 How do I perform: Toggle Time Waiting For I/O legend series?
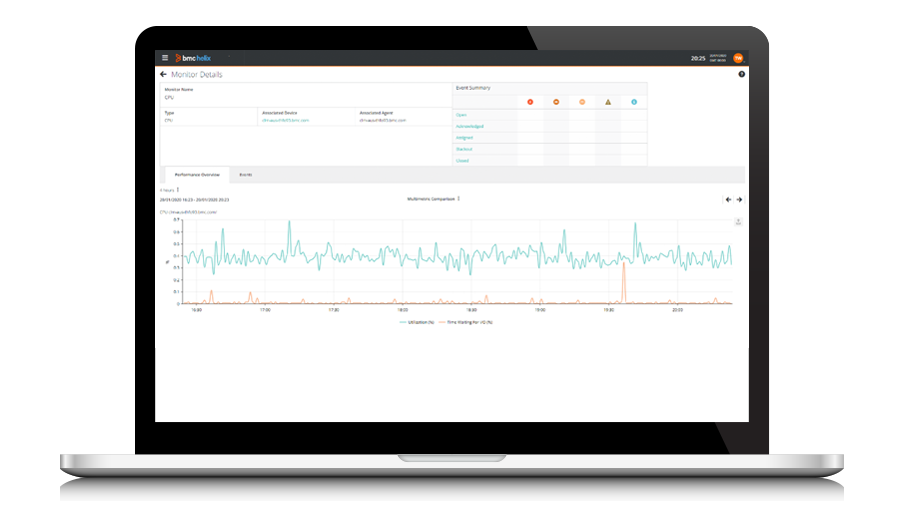465,323
